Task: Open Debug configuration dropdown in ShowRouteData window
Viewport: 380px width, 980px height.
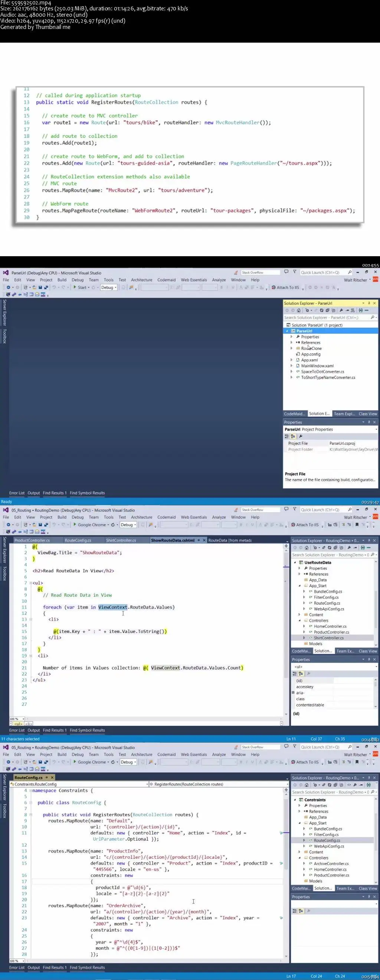Action: [x=128, y=525]
